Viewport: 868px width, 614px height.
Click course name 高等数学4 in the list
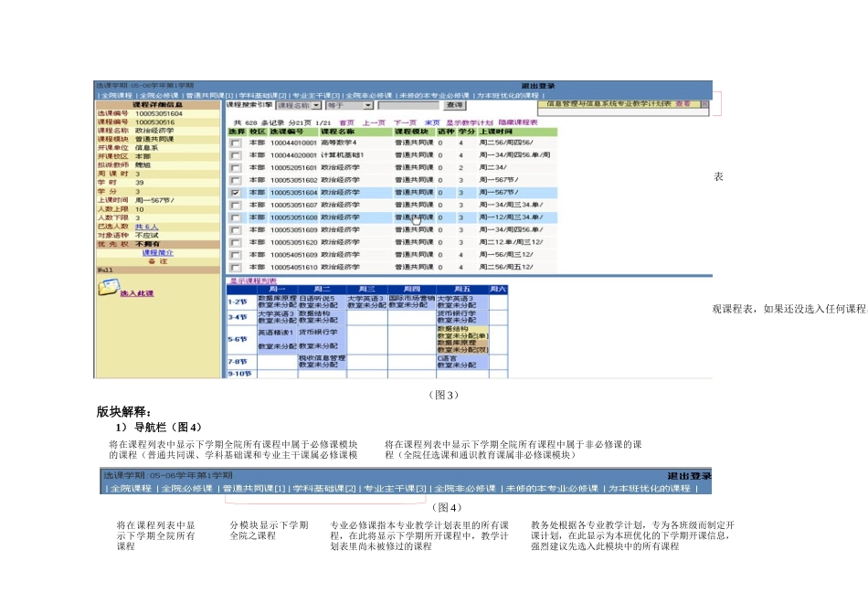point(339,143)
